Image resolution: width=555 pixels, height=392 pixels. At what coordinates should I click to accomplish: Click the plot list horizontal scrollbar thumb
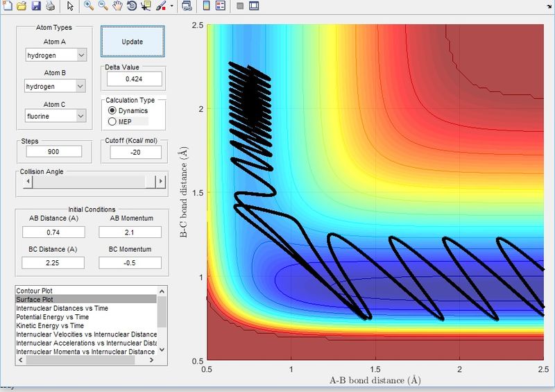[80, 360]
